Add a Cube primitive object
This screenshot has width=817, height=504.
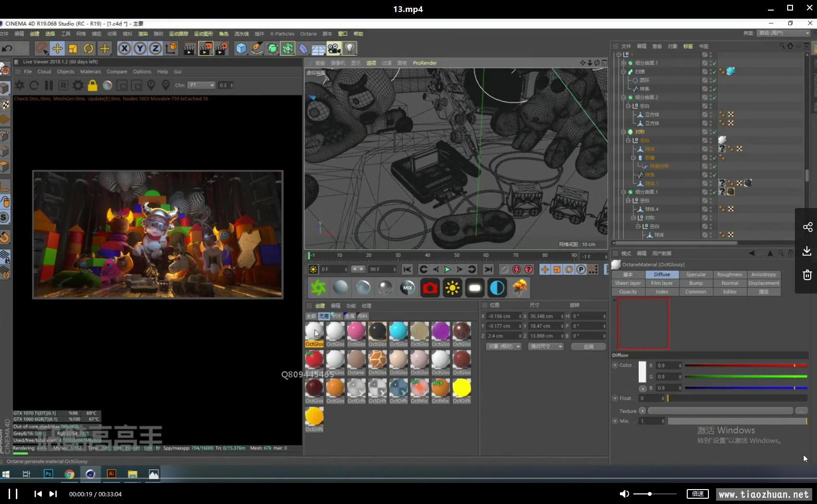click(x=241, y=48)
